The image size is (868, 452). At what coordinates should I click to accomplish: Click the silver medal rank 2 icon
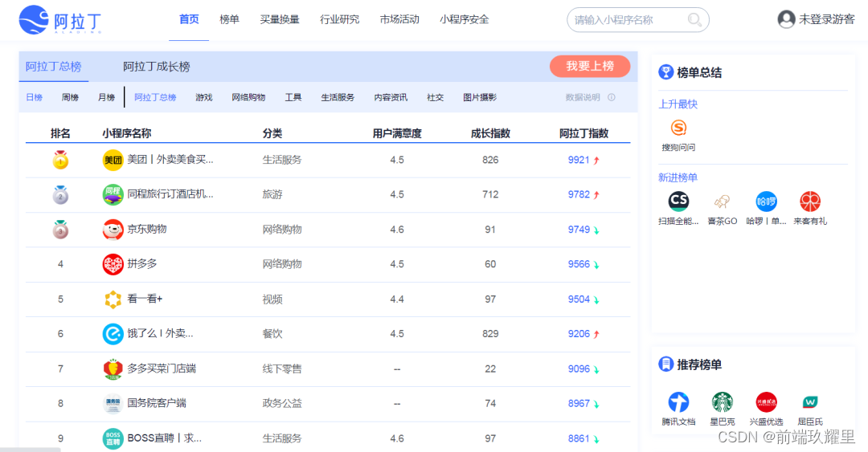point(60,195)
